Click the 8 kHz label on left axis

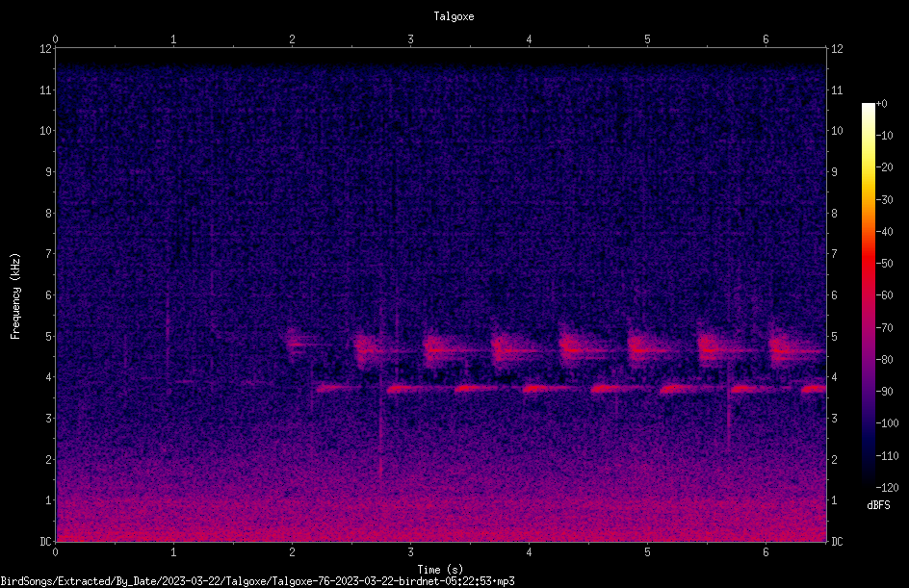pos(46,213)
